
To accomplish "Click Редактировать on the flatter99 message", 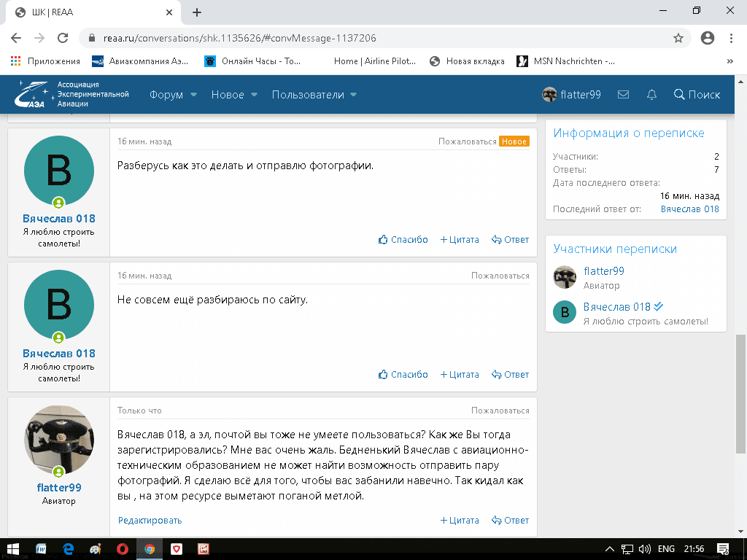I will pos(150,521).
